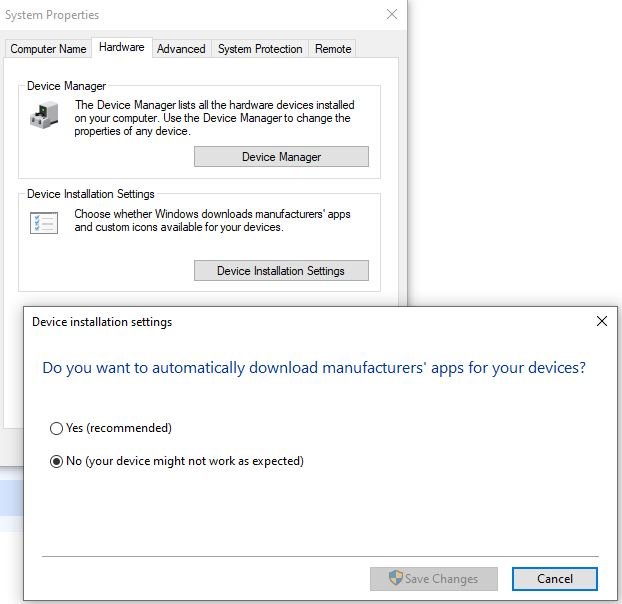The height and width of the screenshot is (604, 622).
Task: Open Device Manager with its button
Action: [281, 157]
